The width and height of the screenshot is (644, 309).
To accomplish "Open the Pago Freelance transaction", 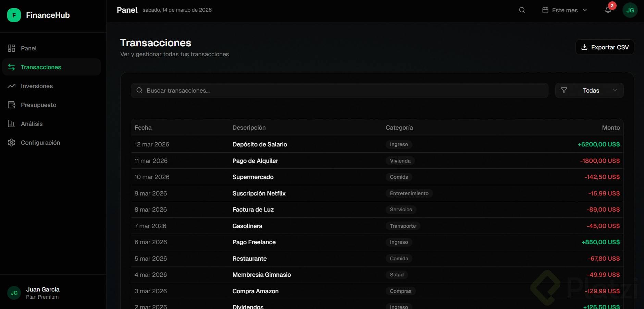I will (377, 242).
